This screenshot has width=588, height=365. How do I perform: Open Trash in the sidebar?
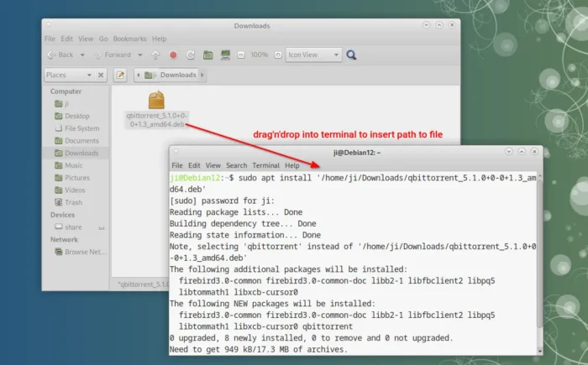pyautogui.click(x=68, y=202)
